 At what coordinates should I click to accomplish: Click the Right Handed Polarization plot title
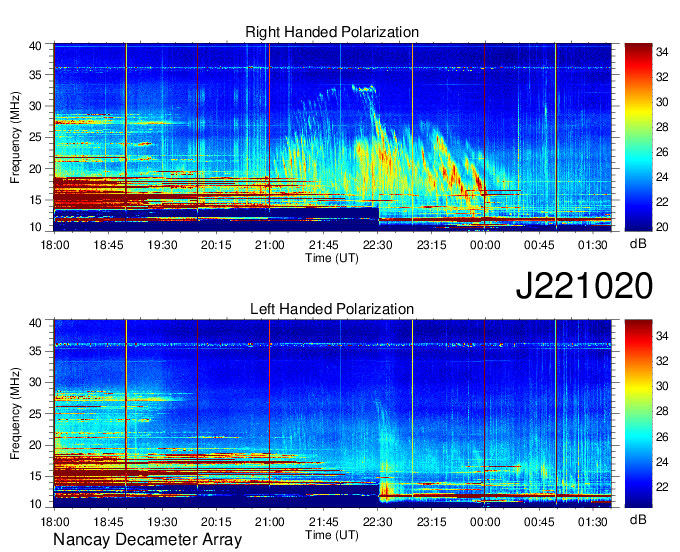(x=332, y=32)
